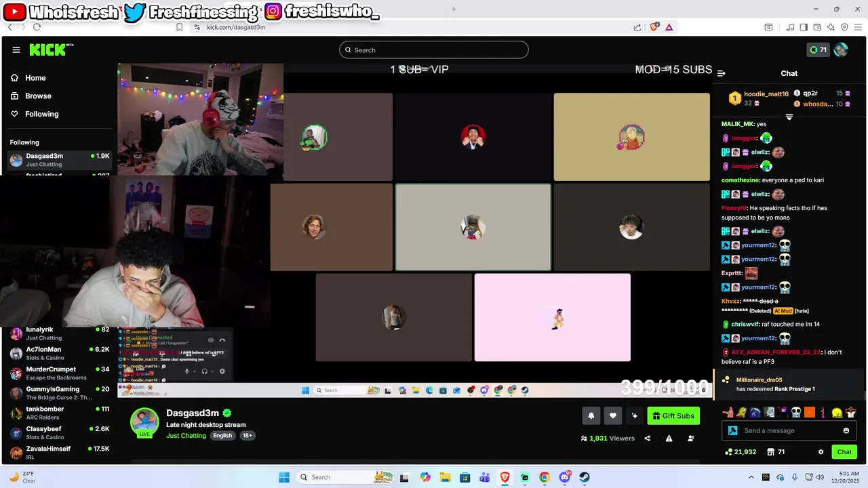The width and height of the screenshot is (868, 488).
Task: Collapse the chat panel using arrow icon
Action: [x=722, y=73]
